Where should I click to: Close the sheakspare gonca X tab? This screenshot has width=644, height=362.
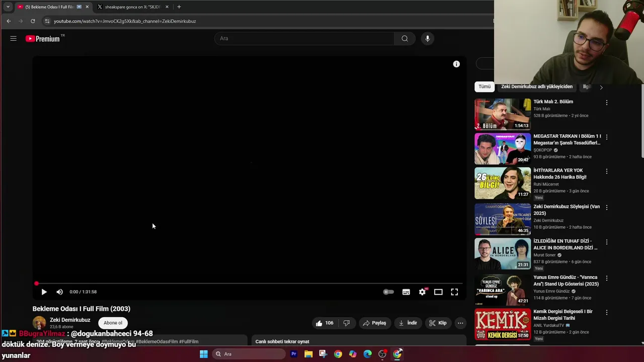click(x=166, y=7)
